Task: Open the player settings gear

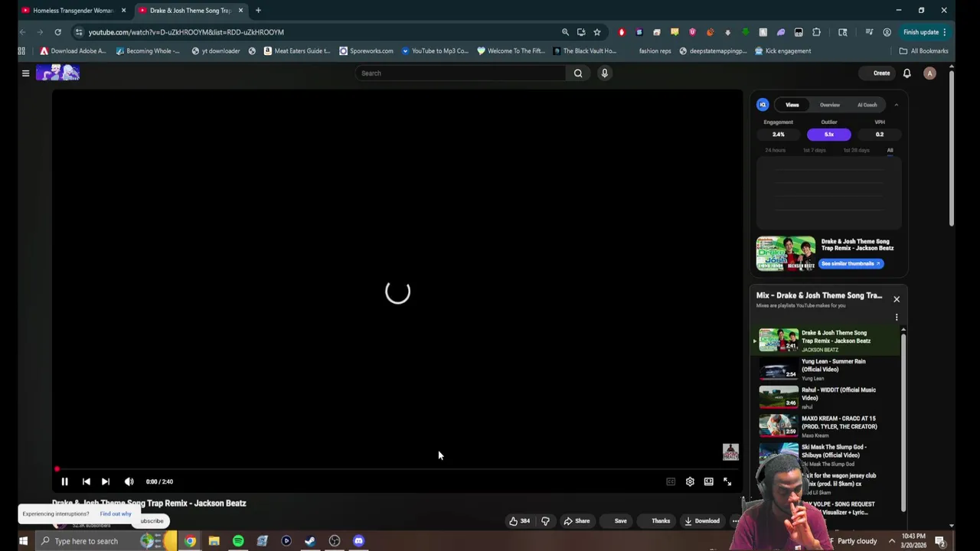Action: tap(690, 481)
